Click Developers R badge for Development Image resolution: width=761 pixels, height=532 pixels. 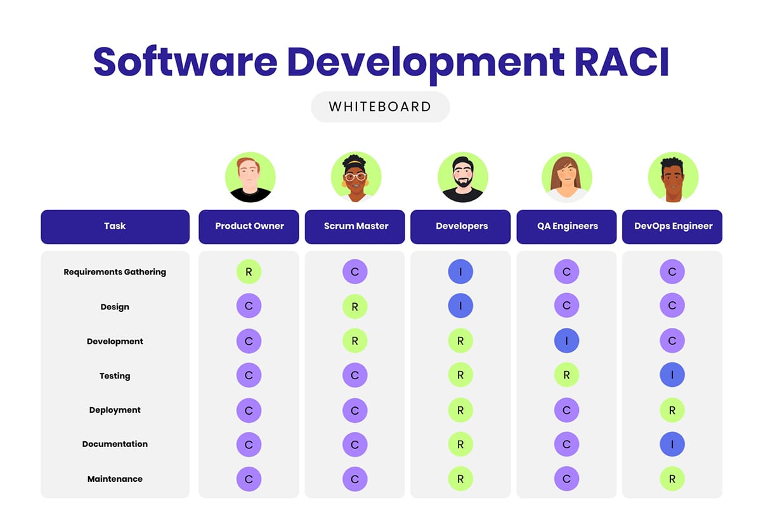click(460, 341)
